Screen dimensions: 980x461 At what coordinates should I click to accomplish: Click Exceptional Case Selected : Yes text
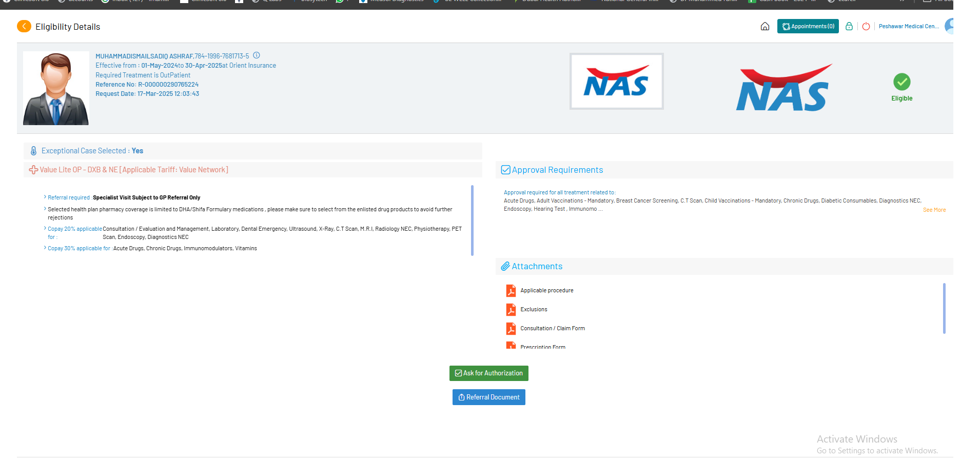92,151
